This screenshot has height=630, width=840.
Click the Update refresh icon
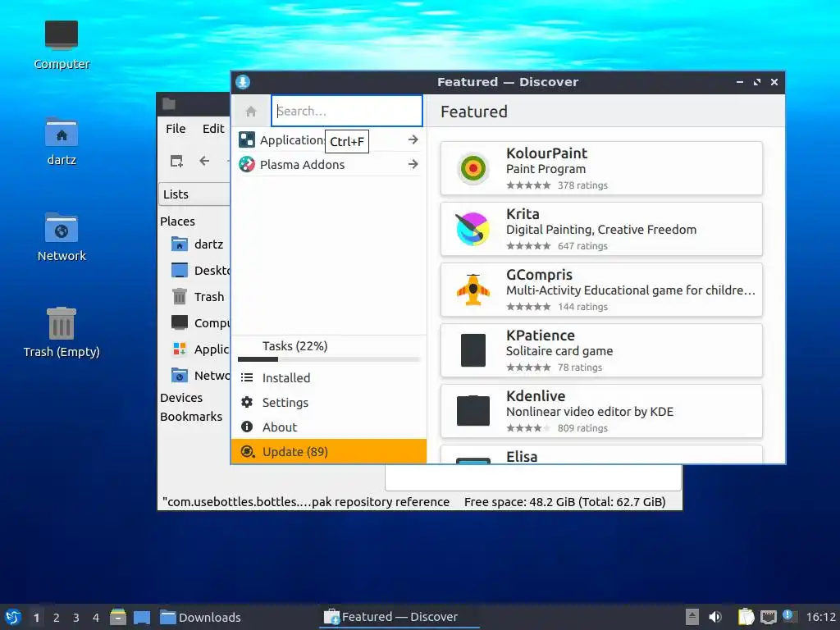tap(247, 452)
